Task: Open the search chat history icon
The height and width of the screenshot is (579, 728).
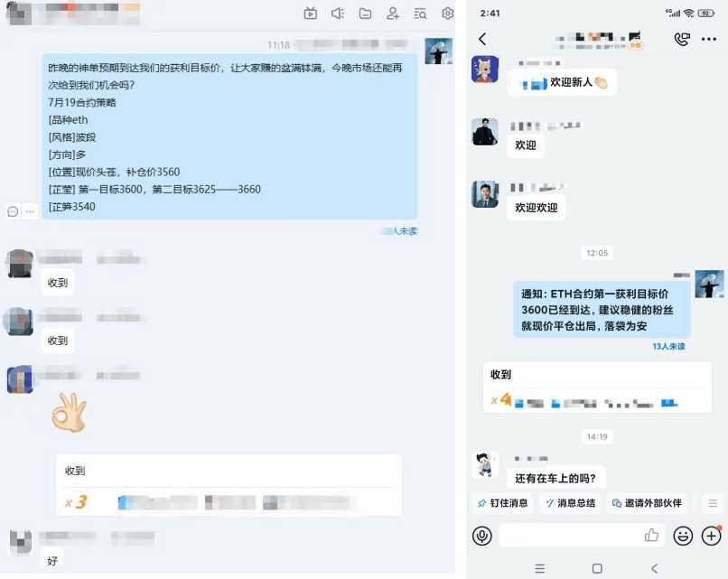Action: coord(420,14)
